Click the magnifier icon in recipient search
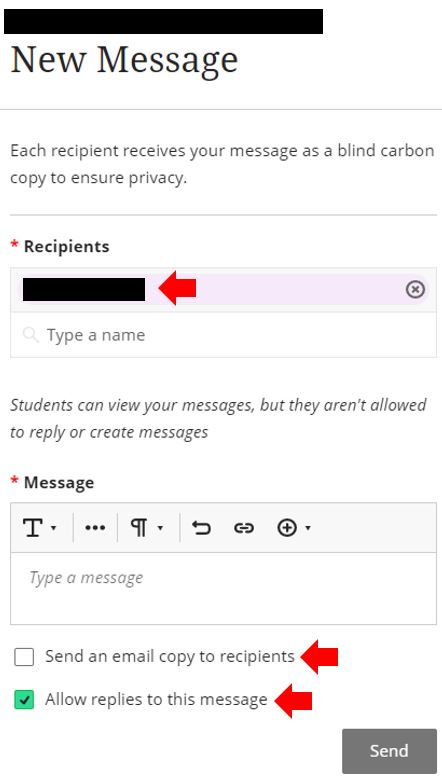The image size is (442, 780). point(31,335)
